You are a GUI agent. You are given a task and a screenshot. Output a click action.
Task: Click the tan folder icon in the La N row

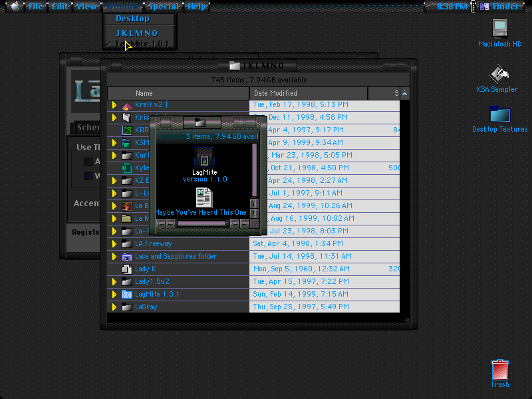[127, 219]
